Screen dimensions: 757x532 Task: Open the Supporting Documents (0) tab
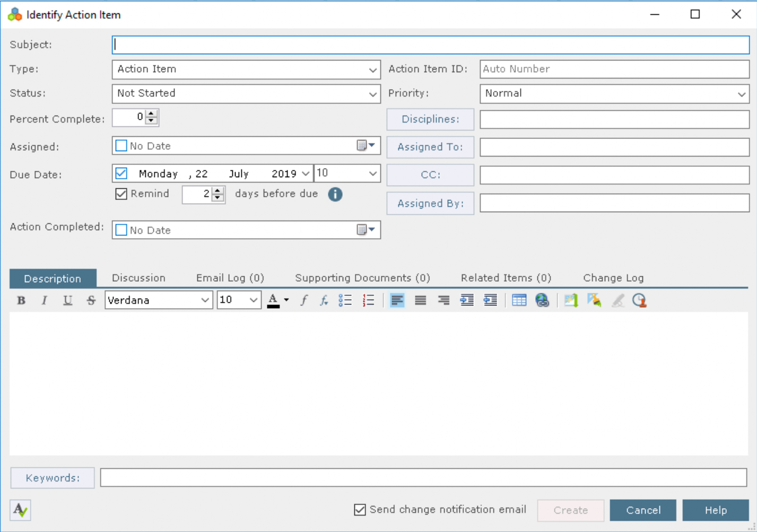tap(363, 278)
